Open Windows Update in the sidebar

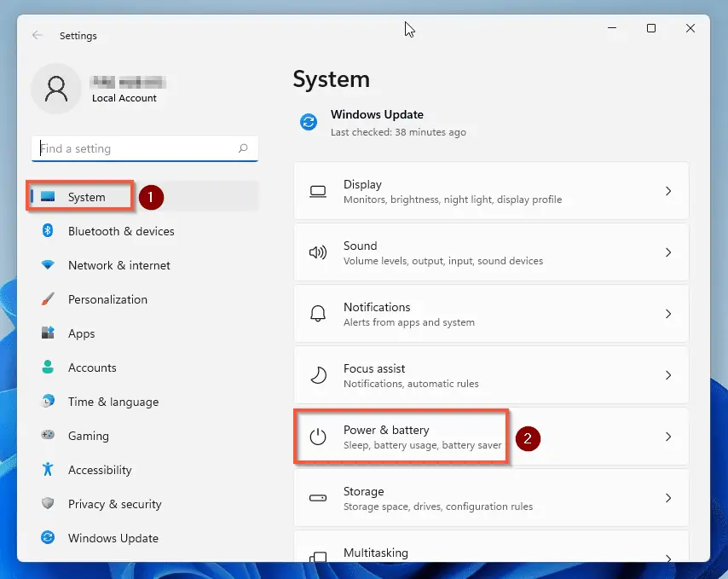click(x=113, y=538)
